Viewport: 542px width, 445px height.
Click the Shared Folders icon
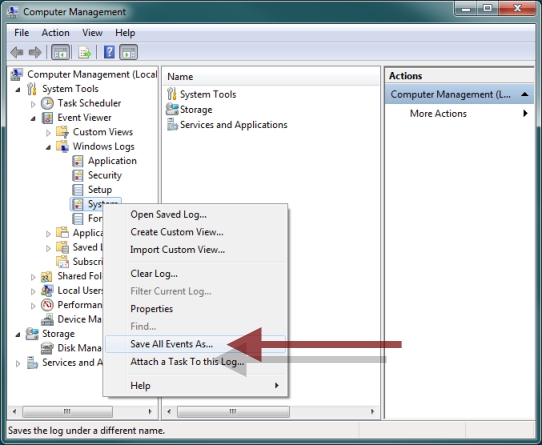click(x=47, y=276)
